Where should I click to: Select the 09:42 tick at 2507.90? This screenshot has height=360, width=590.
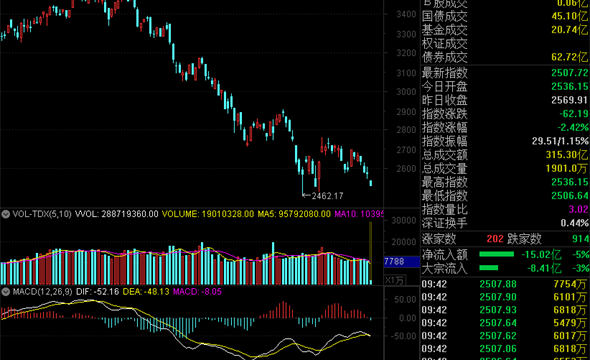(504, 297)
